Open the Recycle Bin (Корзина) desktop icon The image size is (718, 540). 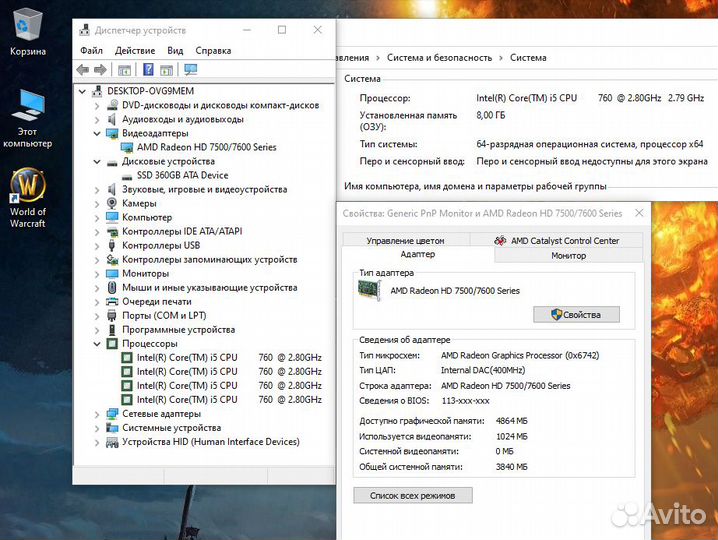coord(27,32)
